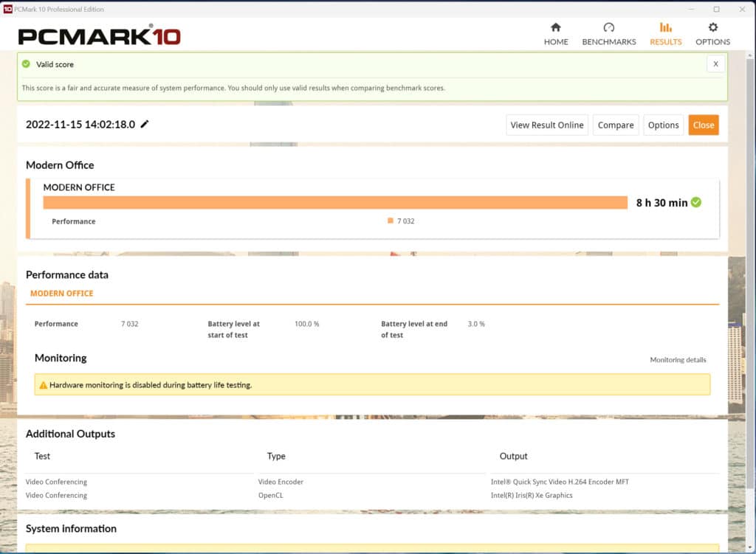Close the result with the orange Close button

[704, 125]
